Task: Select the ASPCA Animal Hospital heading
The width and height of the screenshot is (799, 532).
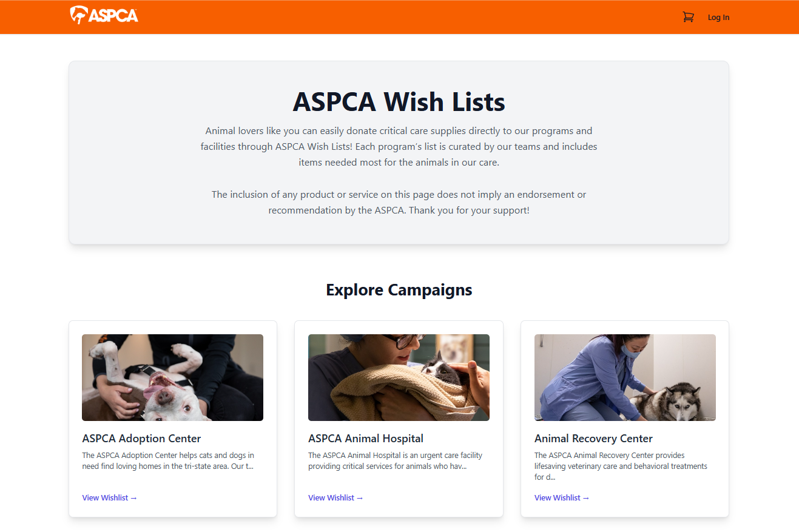Action: click(x=365, y=438)
